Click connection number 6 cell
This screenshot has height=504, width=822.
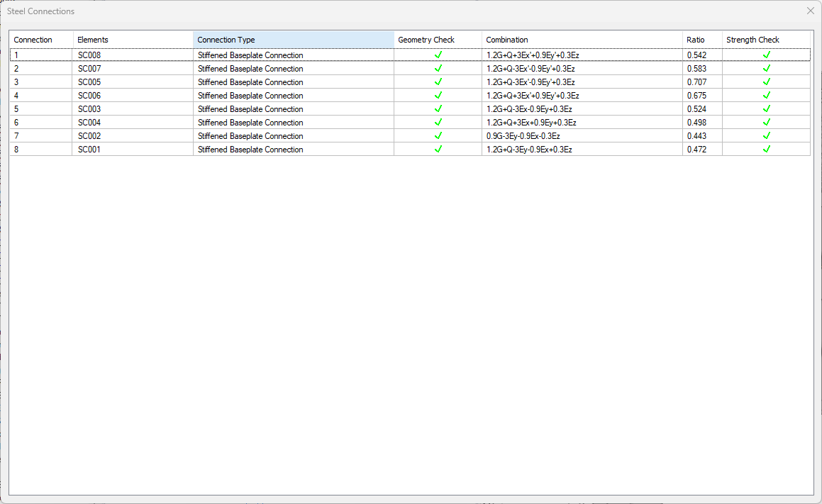[x=41, y=123]
